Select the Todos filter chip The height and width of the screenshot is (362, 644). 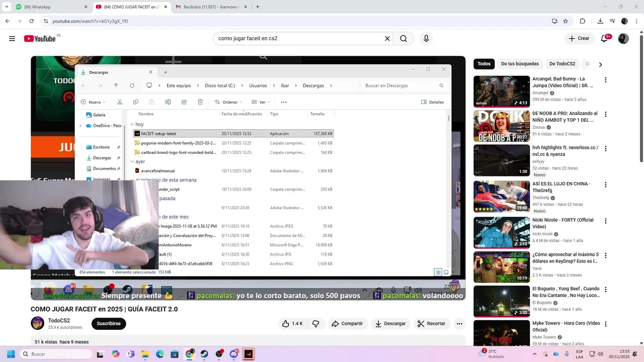[x=484, y=64]
